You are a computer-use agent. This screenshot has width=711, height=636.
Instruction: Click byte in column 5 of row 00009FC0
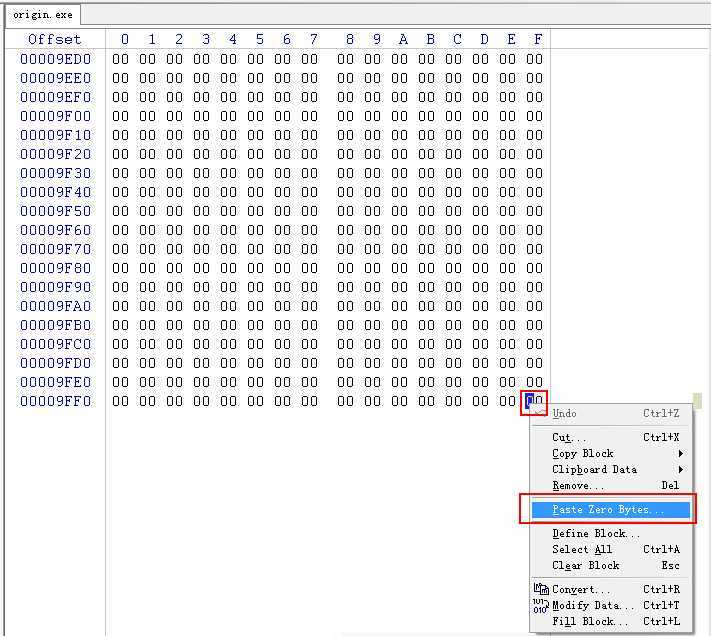[256, 345]
